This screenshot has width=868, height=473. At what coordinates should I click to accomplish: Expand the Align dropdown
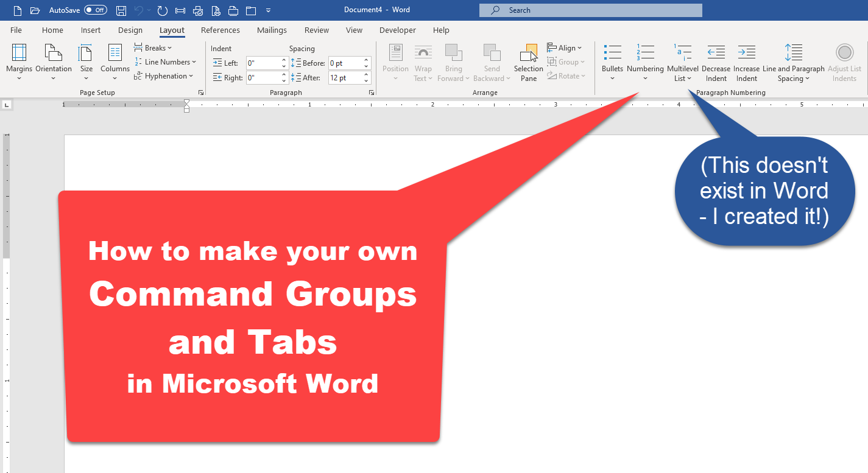[x=565, y=47]
